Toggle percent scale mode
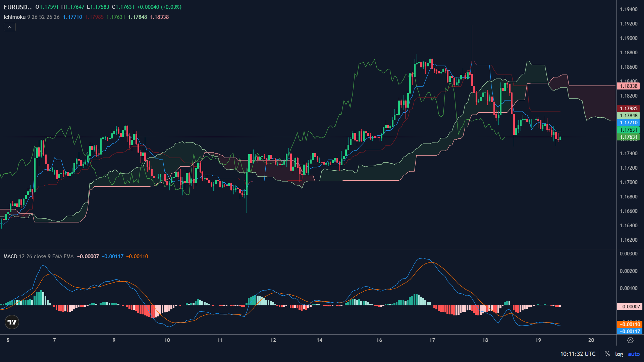The height and width of the screenshot is (362, 644). 607,354
